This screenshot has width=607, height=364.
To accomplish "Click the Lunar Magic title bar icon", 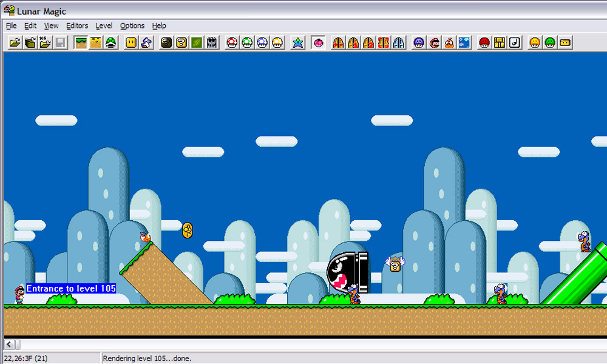I will (x=9, y=10).
